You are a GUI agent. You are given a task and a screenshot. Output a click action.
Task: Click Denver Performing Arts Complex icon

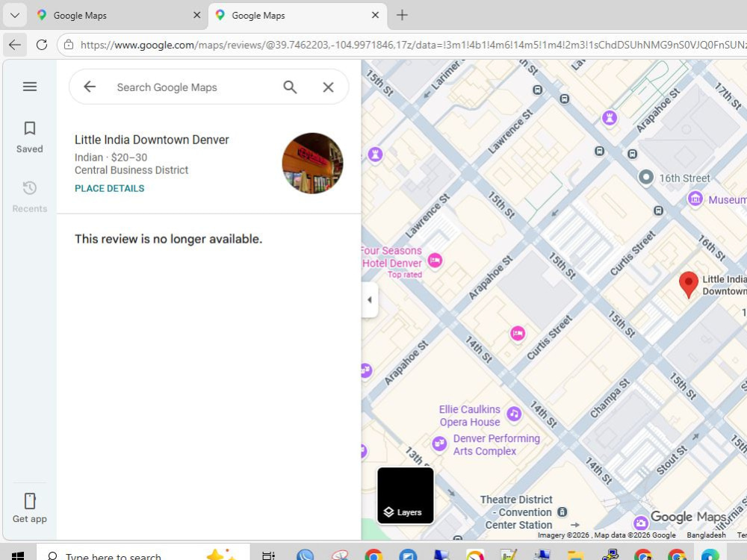pyautogui.click(x=439, y=444)
